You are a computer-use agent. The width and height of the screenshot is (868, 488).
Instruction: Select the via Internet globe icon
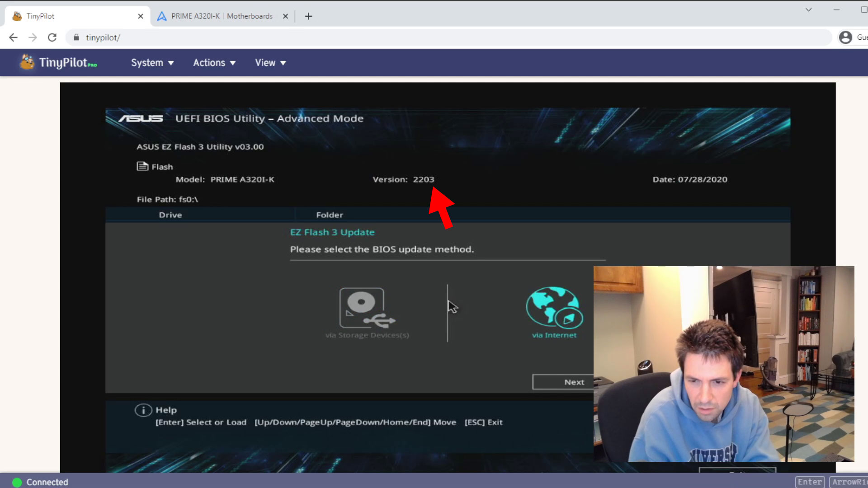pyautogui.click(x=554, y=307)
